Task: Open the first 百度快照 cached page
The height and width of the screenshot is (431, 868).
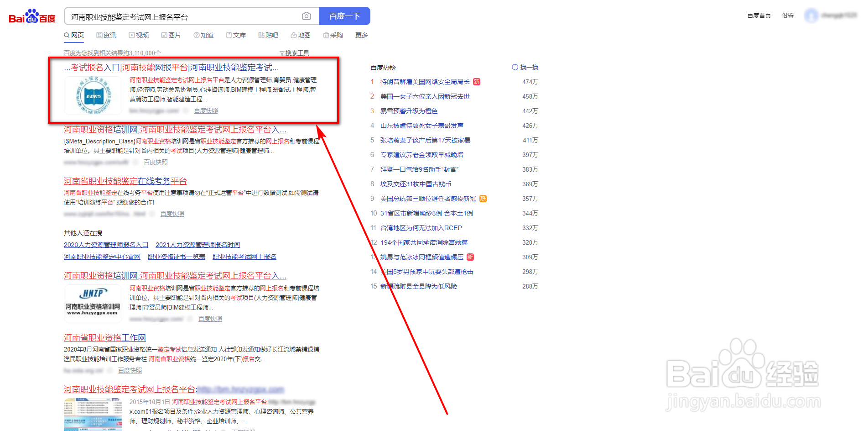Action: click(x=206, y=110)
